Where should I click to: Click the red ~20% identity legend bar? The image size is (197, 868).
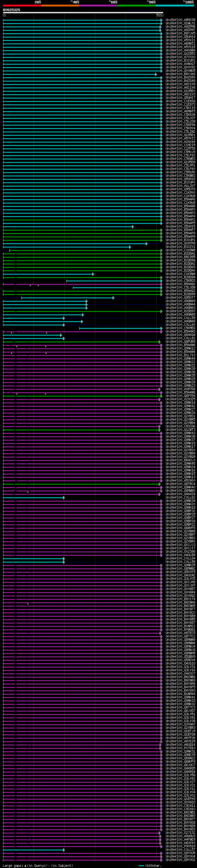point(22,6)
